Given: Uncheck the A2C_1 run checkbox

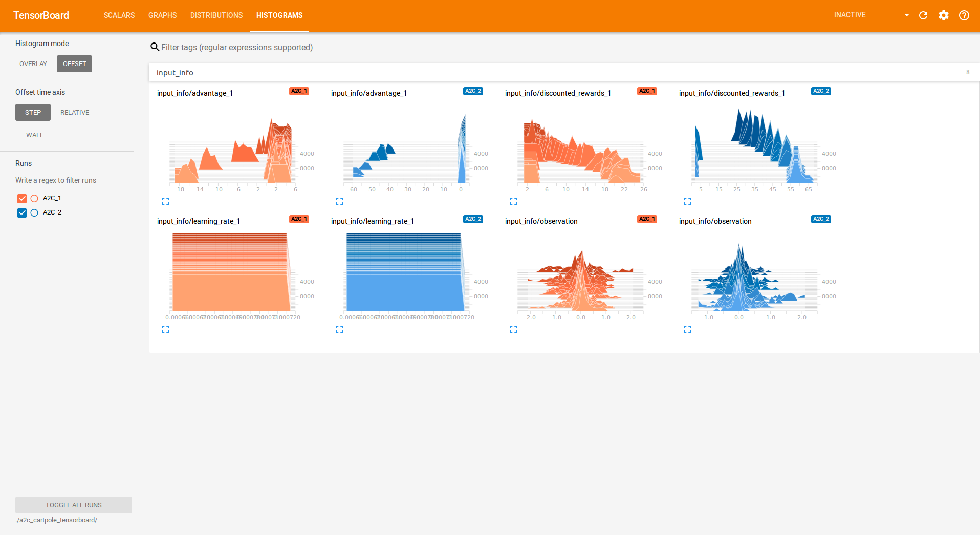Looking at the screenshot, I should (x=21, y=198).
